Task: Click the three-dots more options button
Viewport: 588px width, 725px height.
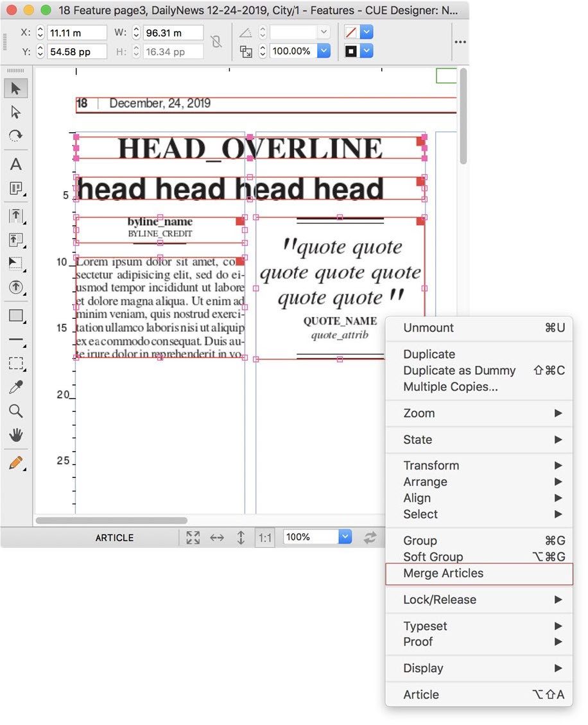Action: click(460, 42)
